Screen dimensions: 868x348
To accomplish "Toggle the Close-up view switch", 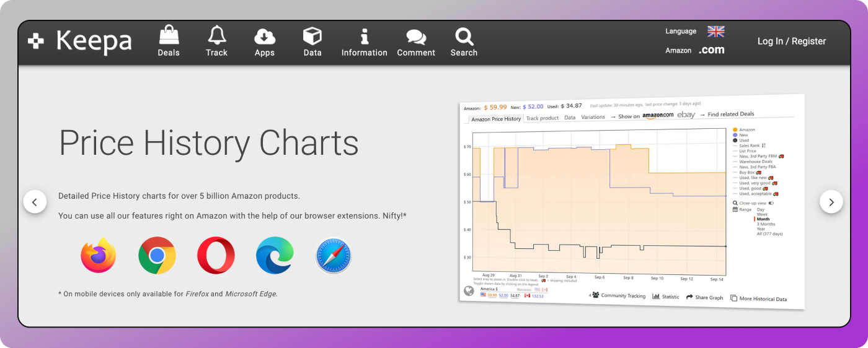I will [771, 203].
